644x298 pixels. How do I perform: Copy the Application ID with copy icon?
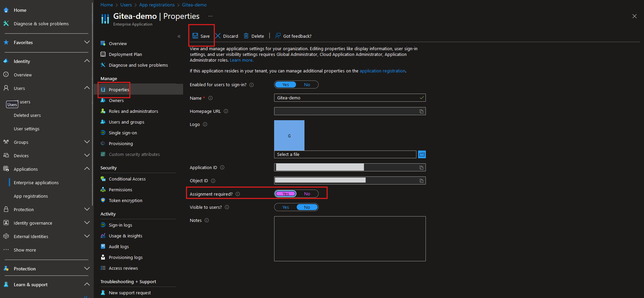[421, 168]
